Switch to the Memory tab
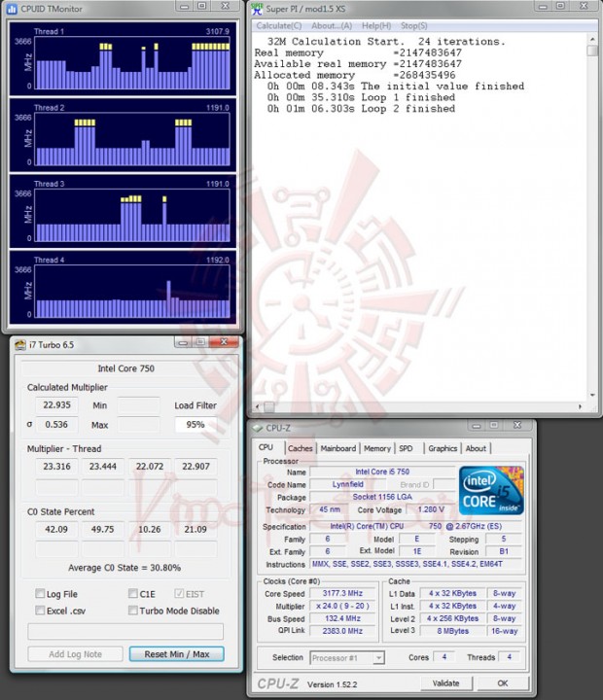 pyautogui.click(x=377, y=448)
